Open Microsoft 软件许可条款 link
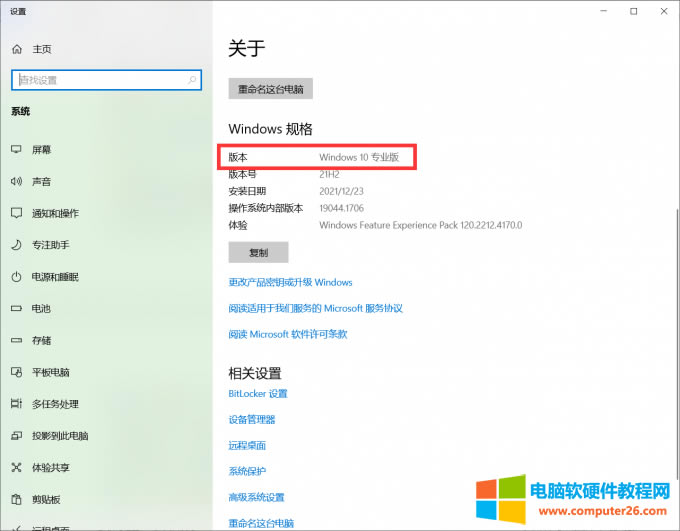680x531 pixels. click(288, 334)
